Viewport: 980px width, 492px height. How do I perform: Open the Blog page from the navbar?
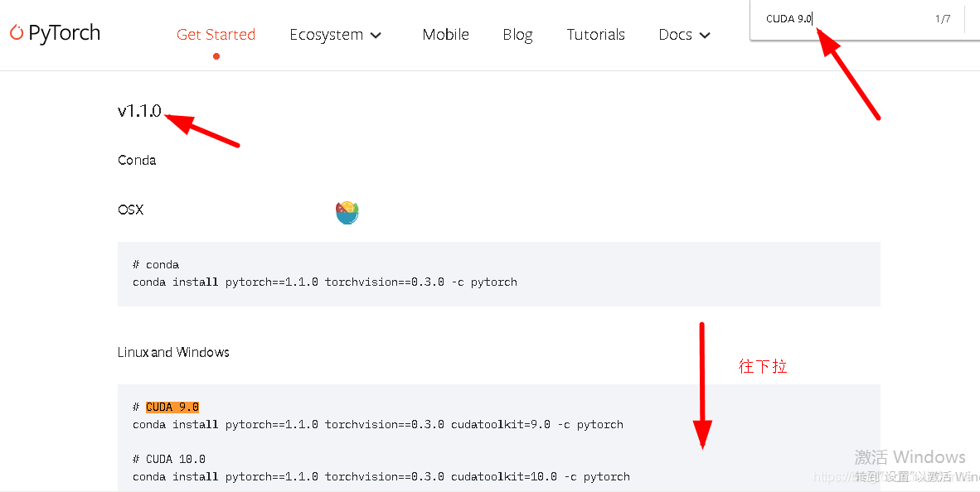click(x=517, y=34)
